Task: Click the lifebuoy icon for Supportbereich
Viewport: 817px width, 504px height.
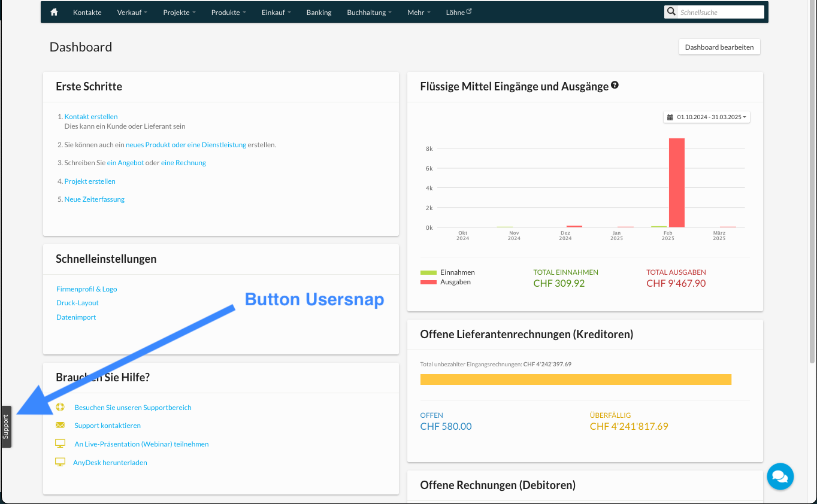Action: (x=60, y=407)
